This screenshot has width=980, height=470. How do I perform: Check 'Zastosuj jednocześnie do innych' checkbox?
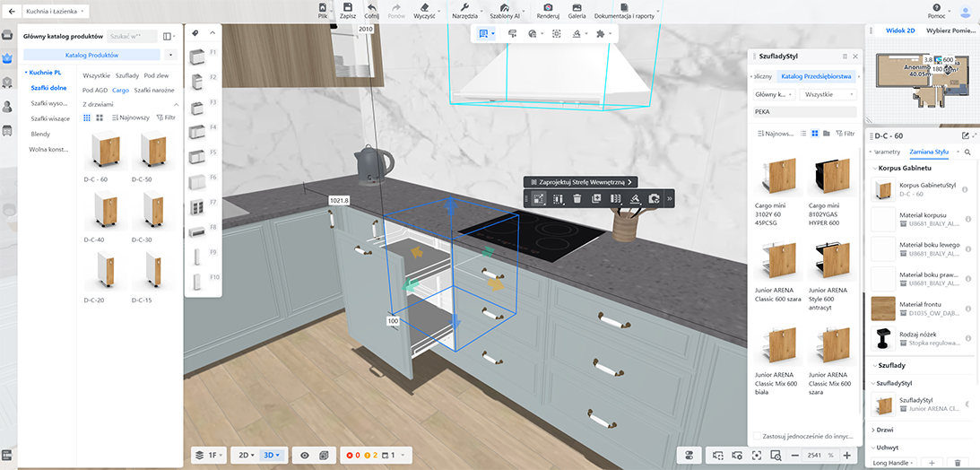point(757,436)
